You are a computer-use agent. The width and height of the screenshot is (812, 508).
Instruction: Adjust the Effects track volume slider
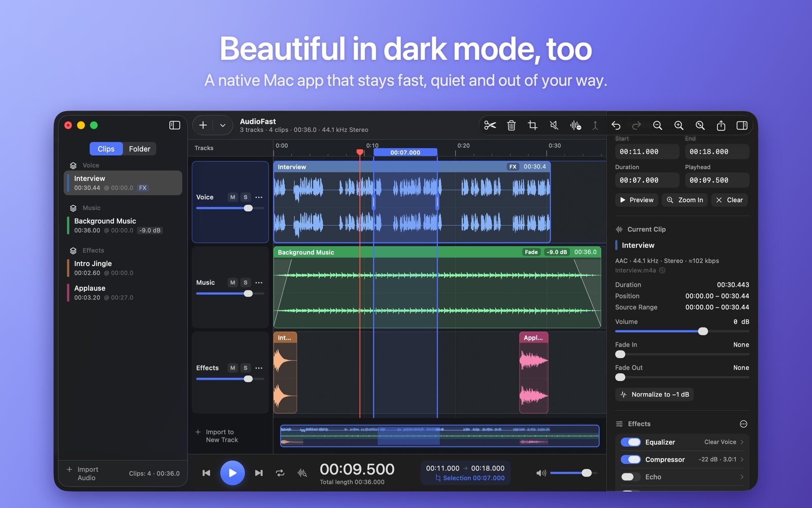coord(230,379)
